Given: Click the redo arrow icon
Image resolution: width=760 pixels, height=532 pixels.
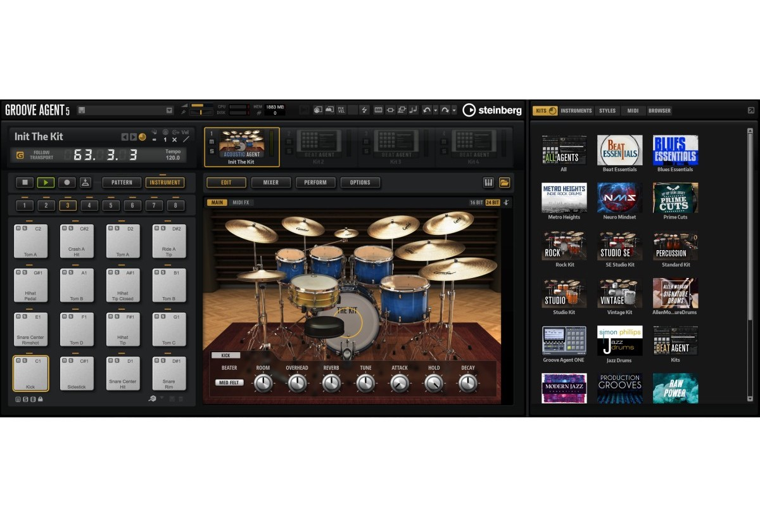Looking at the screenshot, I should tap(445, 110).
